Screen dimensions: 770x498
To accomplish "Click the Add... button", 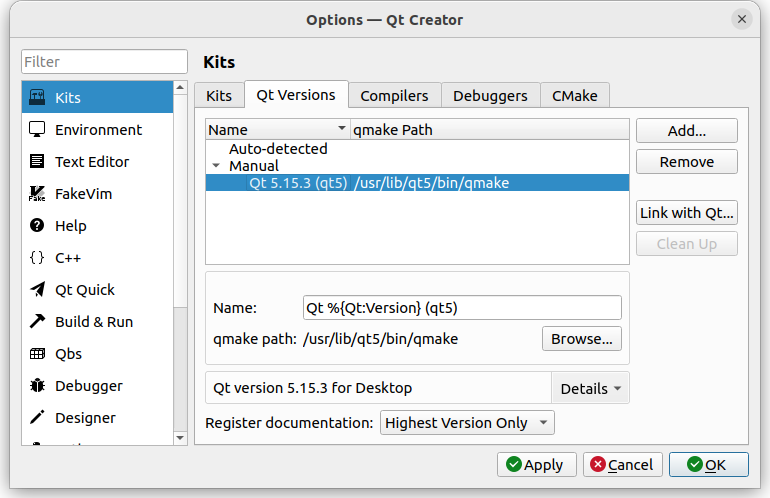I will point(687,131).
